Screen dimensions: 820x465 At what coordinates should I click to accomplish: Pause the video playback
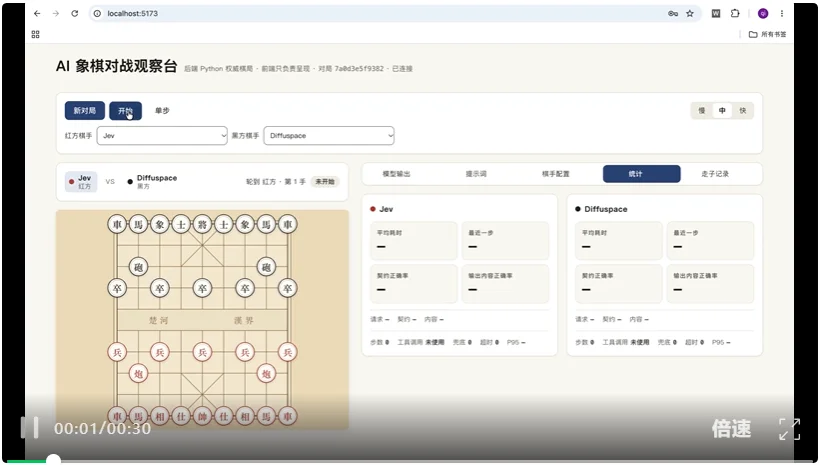29,428
